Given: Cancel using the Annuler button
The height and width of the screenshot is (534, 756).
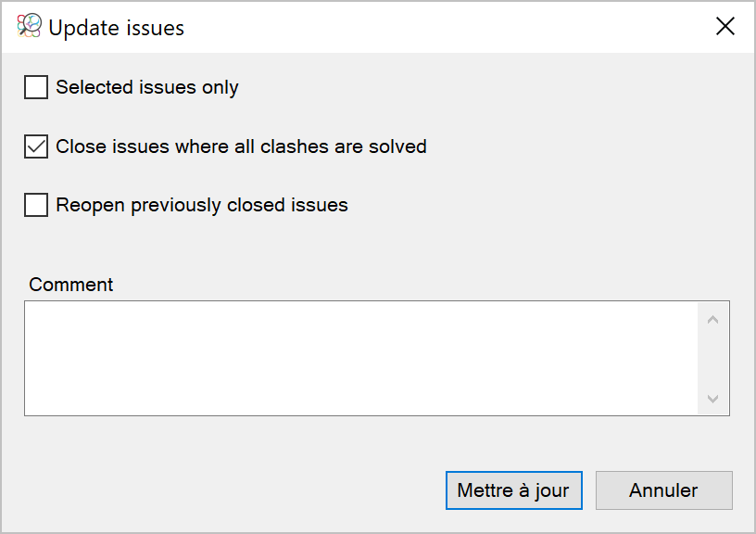Looking at the screenshot, I should point(664,490).
